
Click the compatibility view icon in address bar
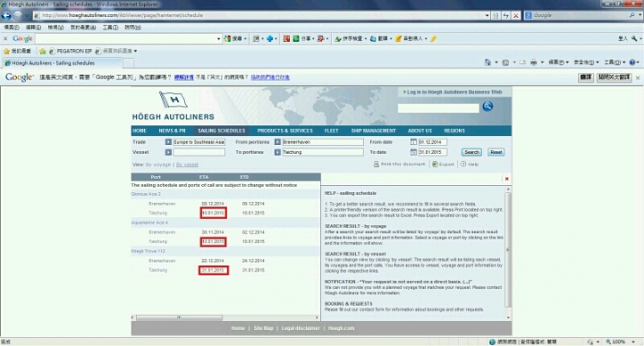[496, 15]
